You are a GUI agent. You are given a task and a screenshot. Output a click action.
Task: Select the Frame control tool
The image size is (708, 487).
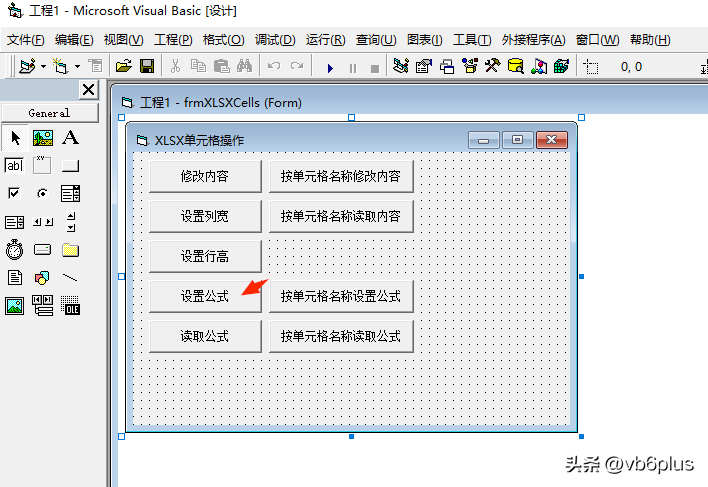point(42,166)
